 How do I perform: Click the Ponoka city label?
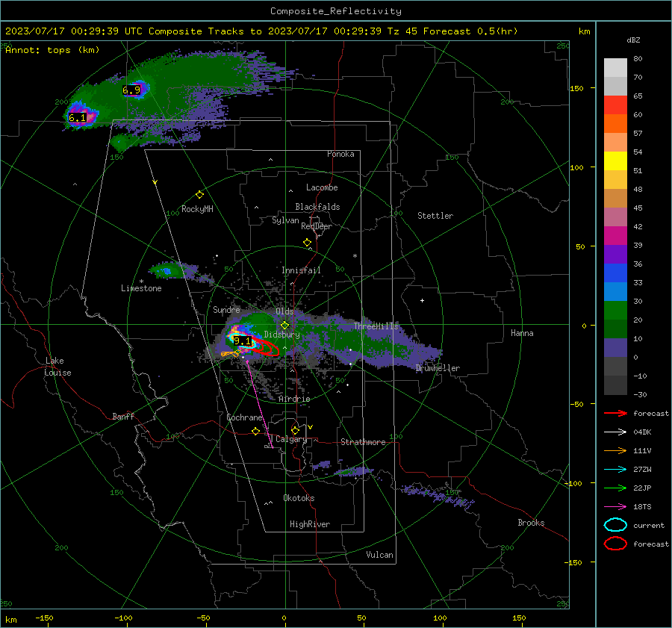(340, 154)
